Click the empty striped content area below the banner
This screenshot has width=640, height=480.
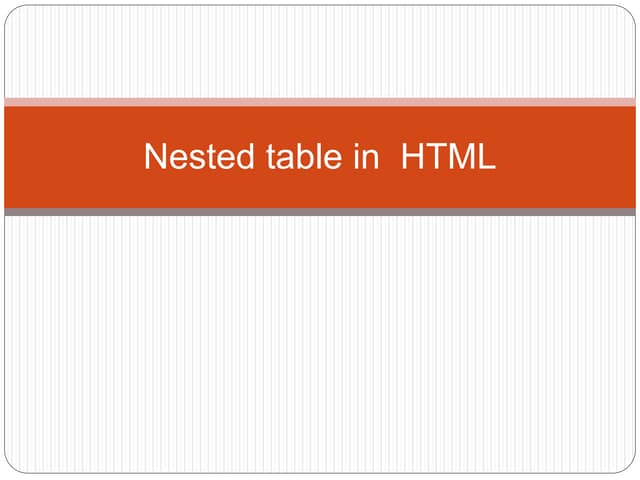320,344
